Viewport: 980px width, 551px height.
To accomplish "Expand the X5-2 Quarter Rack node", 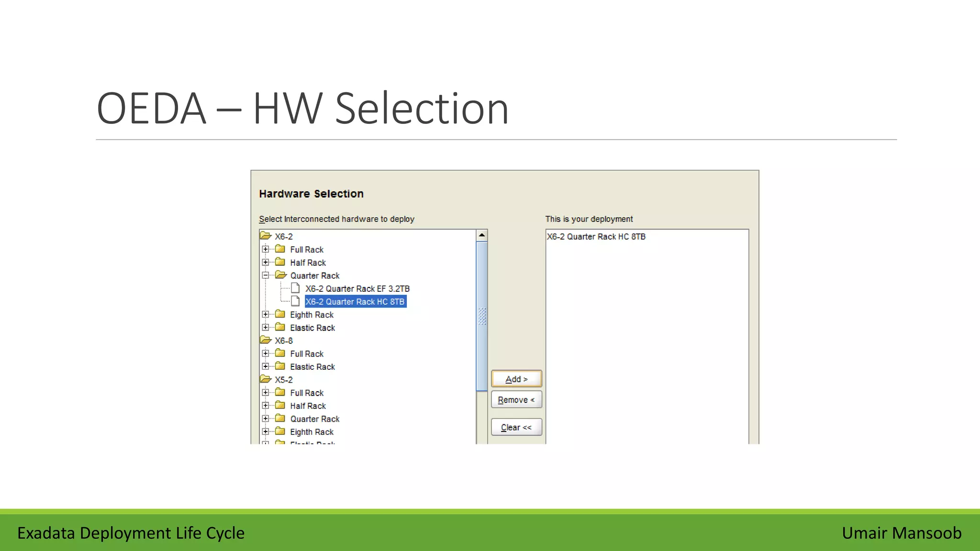I will (x=266, y=419).
